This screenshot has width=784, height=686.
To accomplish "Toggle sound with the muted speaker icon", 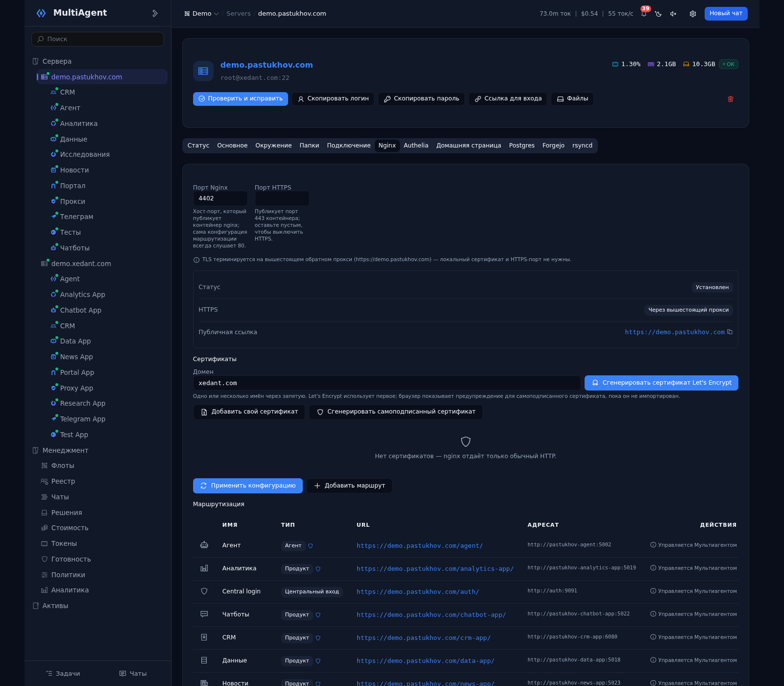I will click(673, 14).
